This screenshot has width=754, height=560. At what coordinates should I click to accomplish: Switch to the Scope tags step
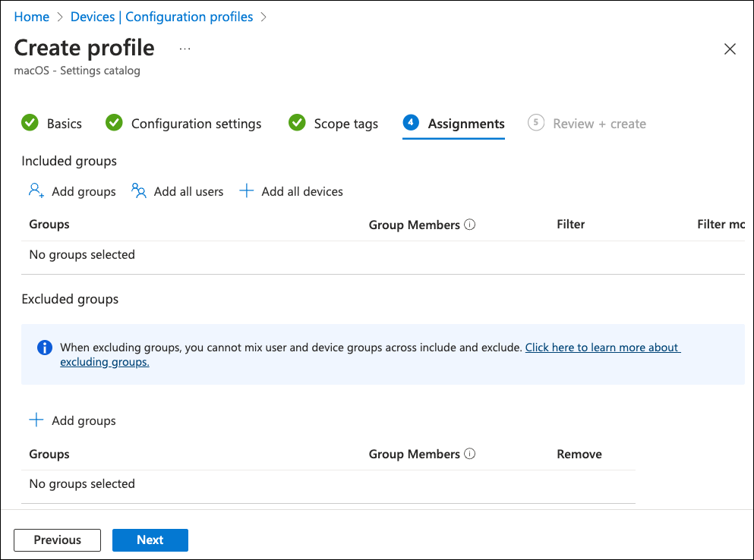345,124
